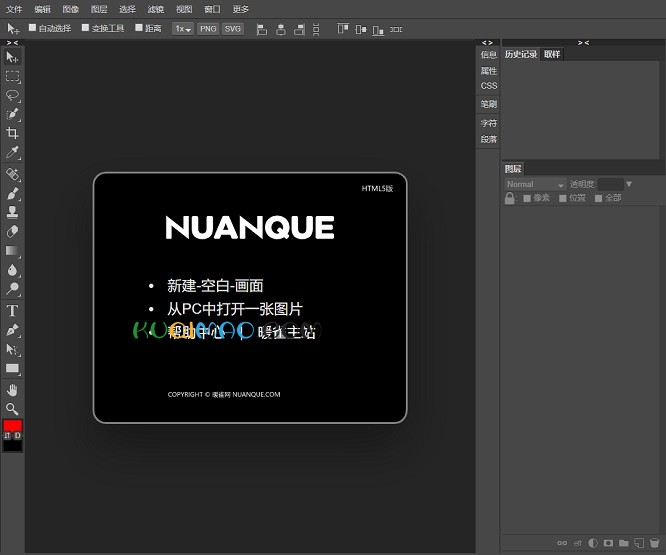The height and width of the screenshot is (555, 666).
Task: Open 文件 menu
Action: 14,9
